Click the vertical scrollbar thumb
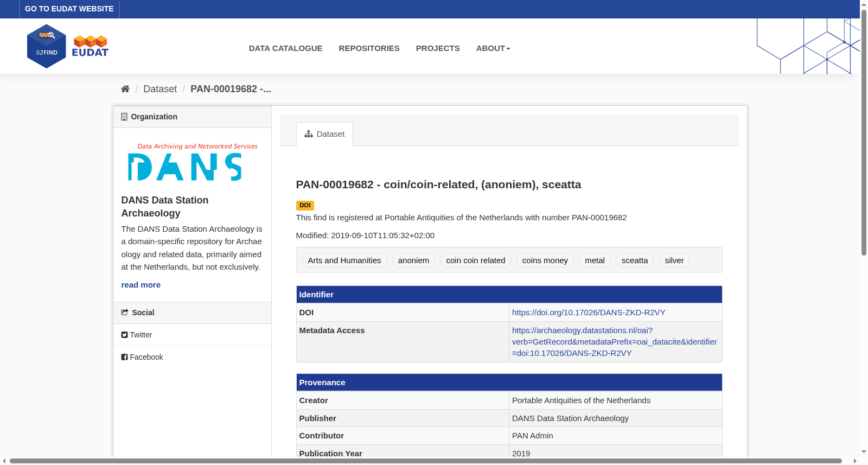868x465 pixels. [864, 132]
